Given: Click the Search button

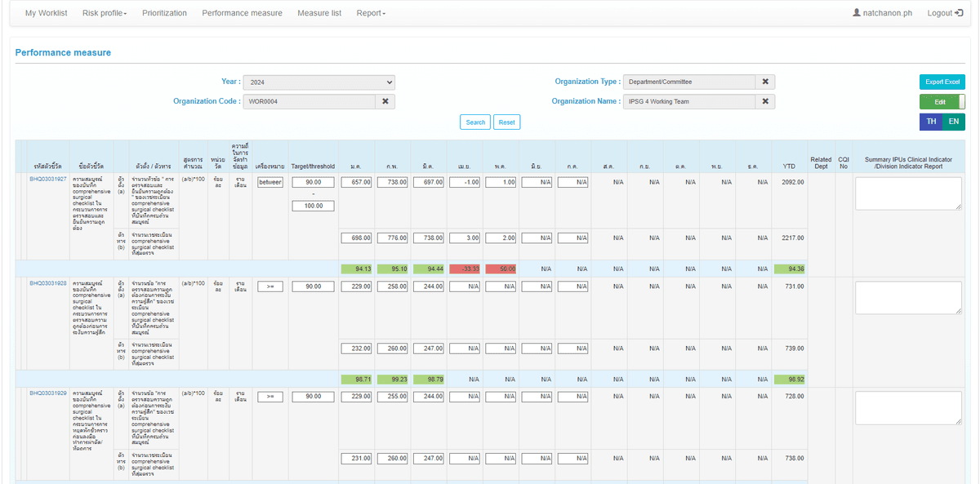Looking at the screenshot, I should tap(475, 122).
